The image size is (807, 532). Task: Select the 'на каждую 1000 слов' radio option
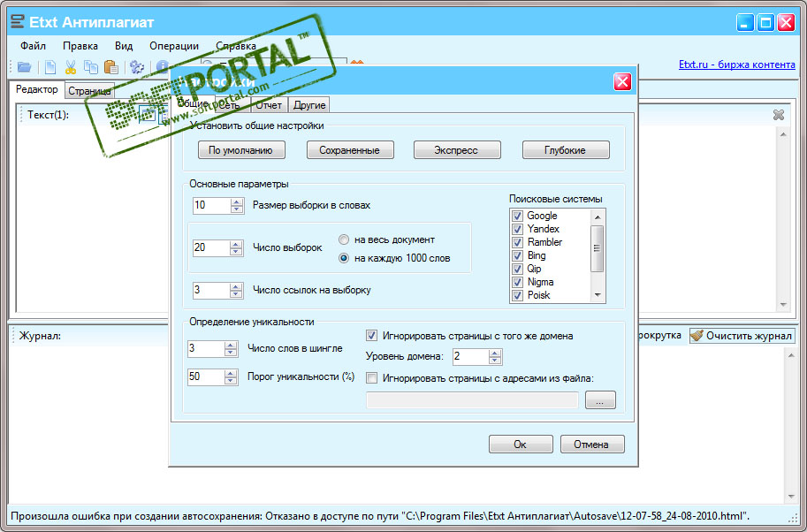click(344, 258)
